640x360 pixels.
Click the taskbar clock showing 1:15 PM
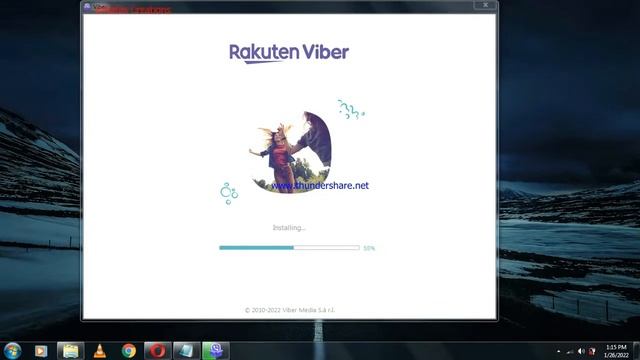(x=616, y=351)
